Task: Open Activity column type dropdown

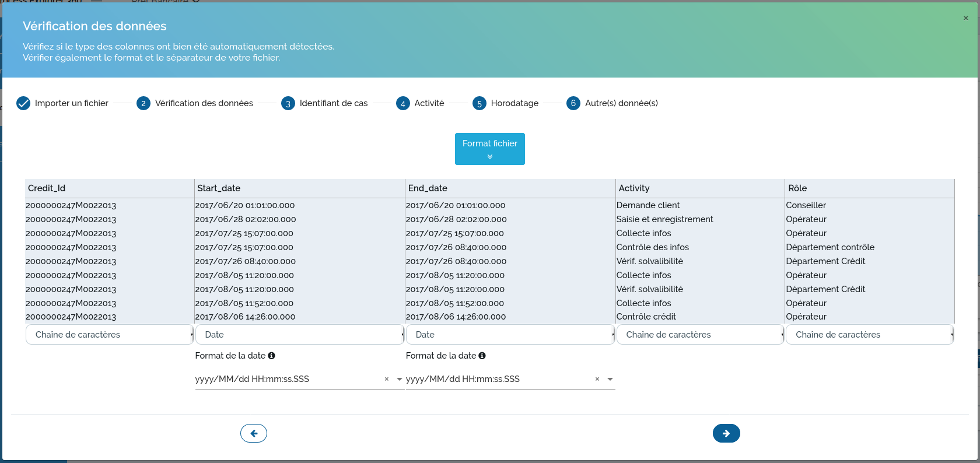Action: (x=699, y=335)
